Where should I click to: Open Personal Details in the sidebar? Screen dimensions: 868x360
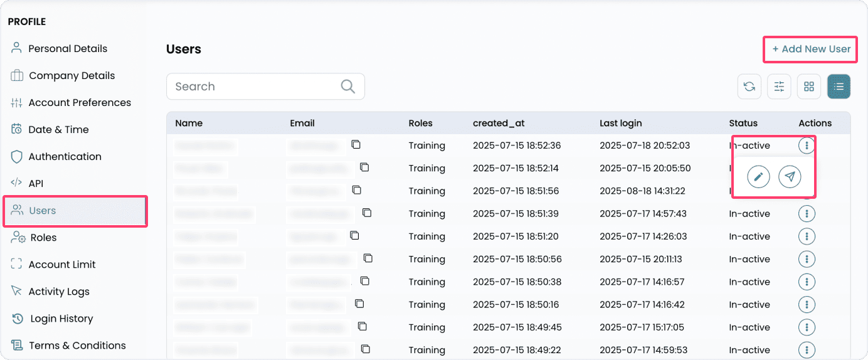(x=68, y=49)
